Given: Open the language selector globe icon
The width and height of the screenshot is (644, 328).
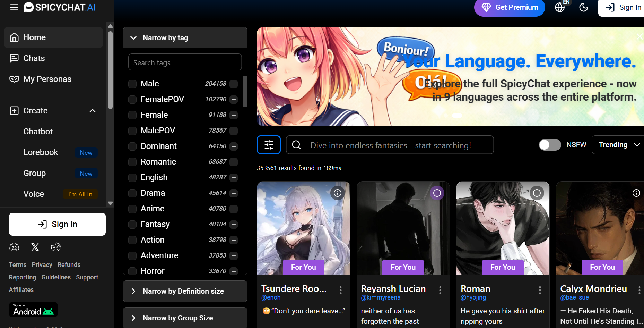Looking at the screenshot, I should pyautogui.click(x=559, y=7).
